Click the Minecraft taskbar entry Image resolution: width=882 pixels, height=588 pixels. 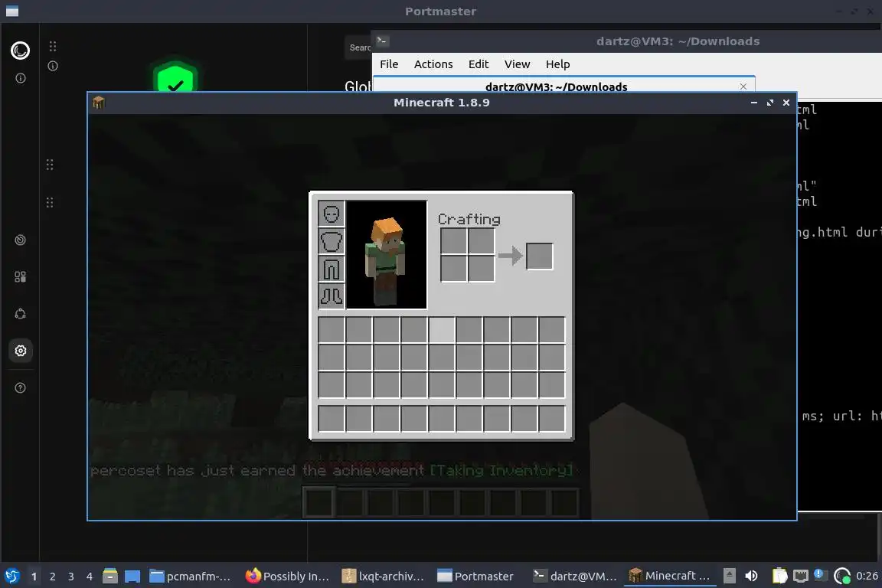[669, 576]
